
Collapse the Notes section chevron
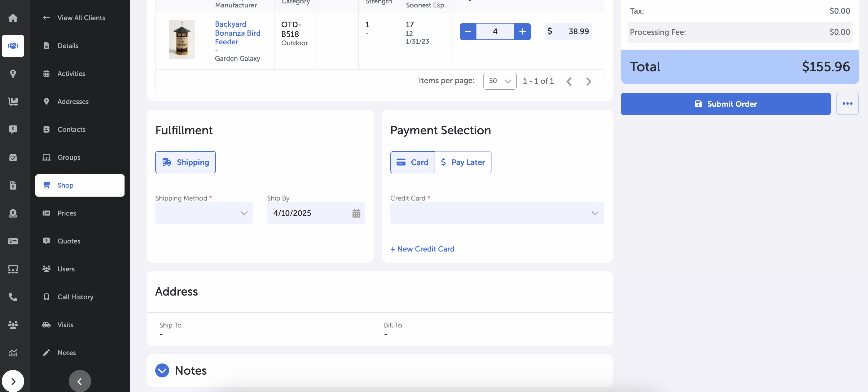pos(162,370)
